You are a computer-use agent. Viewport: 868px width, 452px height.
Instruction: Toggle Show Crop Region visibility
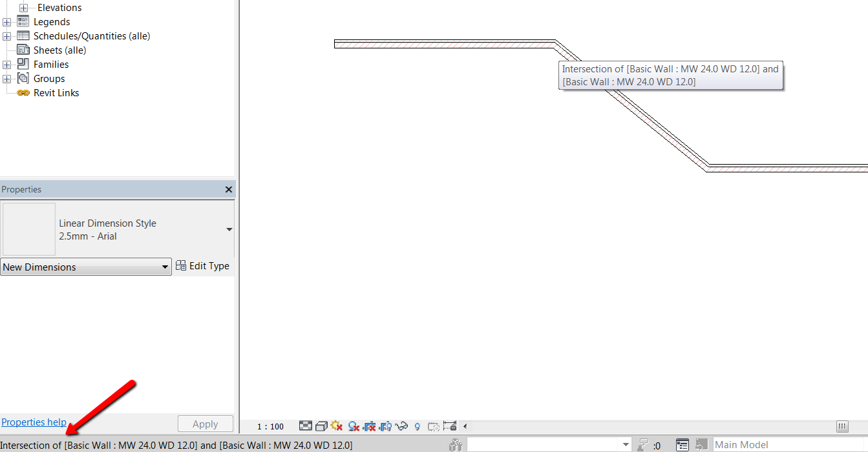point(385,426)
